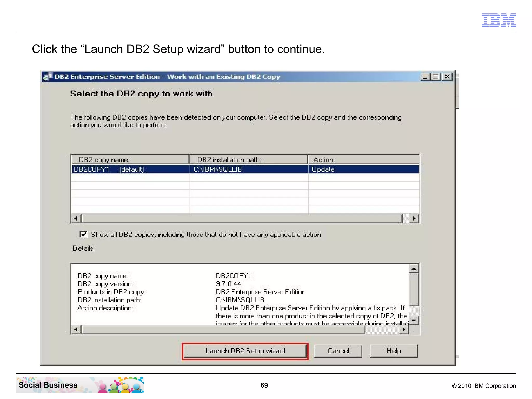Click the DB2 installation path column header
Screen dimensions: 532x399
pyautogui.click(x=249, y=159)
